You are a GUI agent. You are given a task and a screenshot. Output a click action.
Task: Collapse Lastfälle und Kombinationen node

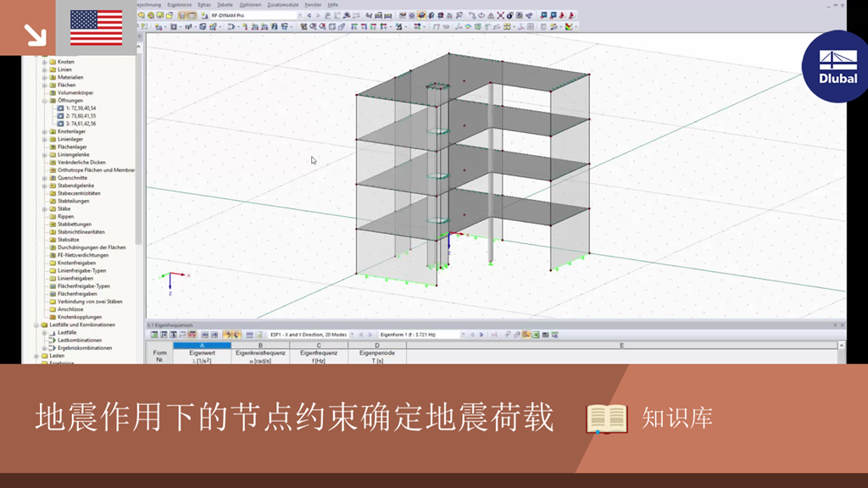tap(36, 324)
